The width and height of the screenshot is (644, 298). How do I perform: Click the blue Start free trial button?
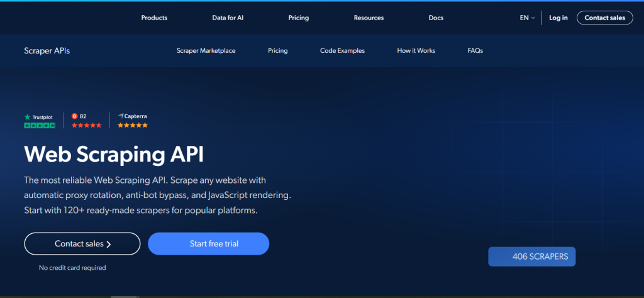(x=208, y=244)
